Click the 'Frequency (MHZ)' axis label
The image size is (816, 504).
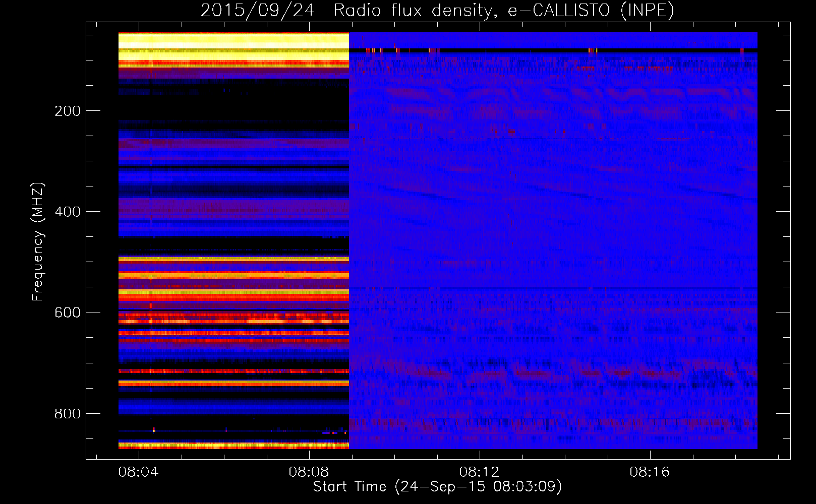point(38,242)
